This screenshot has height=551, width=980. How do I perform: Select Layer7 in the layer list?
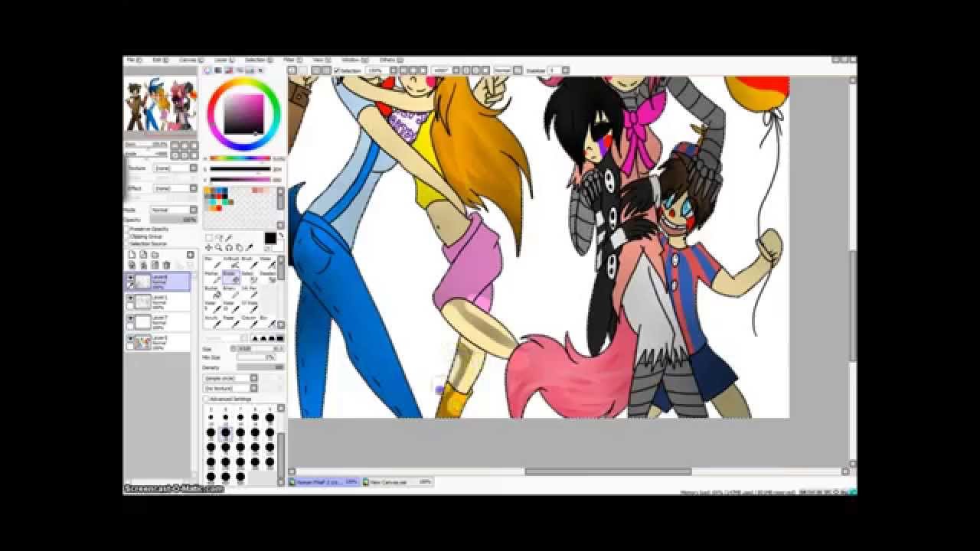tap(158, 322)
